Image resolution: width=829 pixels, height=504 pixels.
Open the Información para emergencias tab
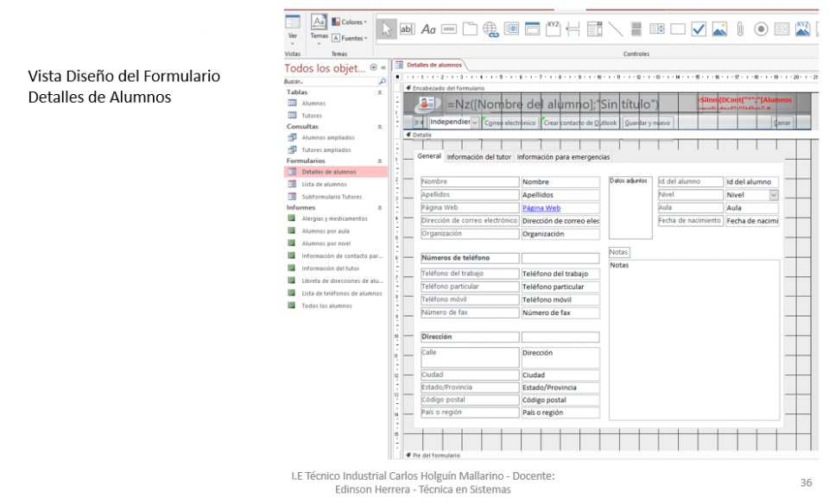pyautogui.click(x=563, y=157)
